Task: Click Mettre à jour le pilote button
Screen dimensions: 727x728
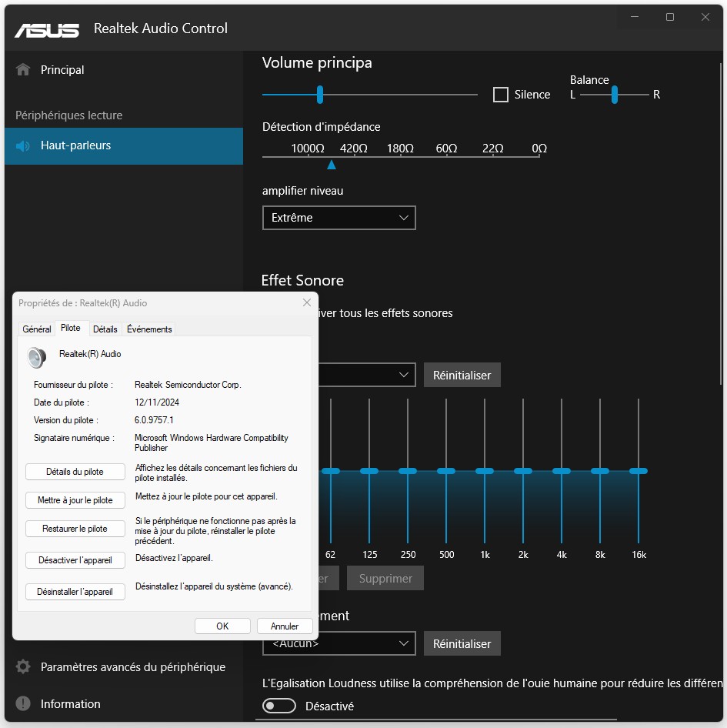Action: pos(75,500)
